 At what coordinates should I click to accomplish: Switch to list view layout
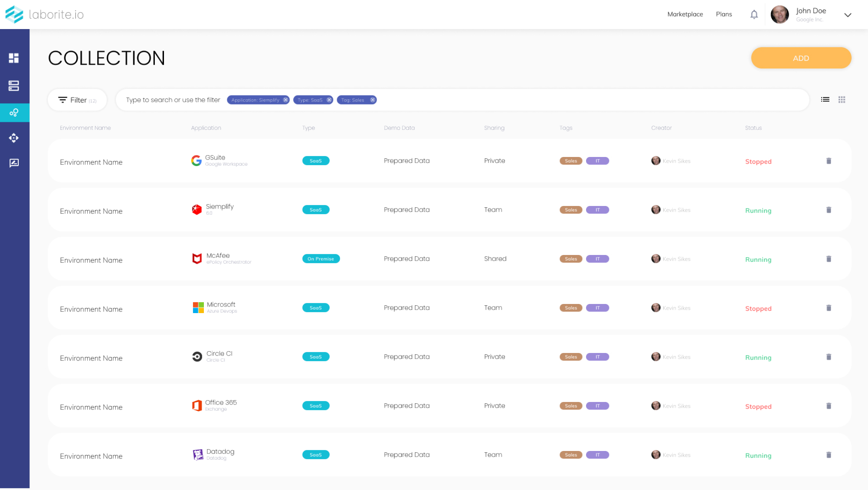[x=825, y=100]
